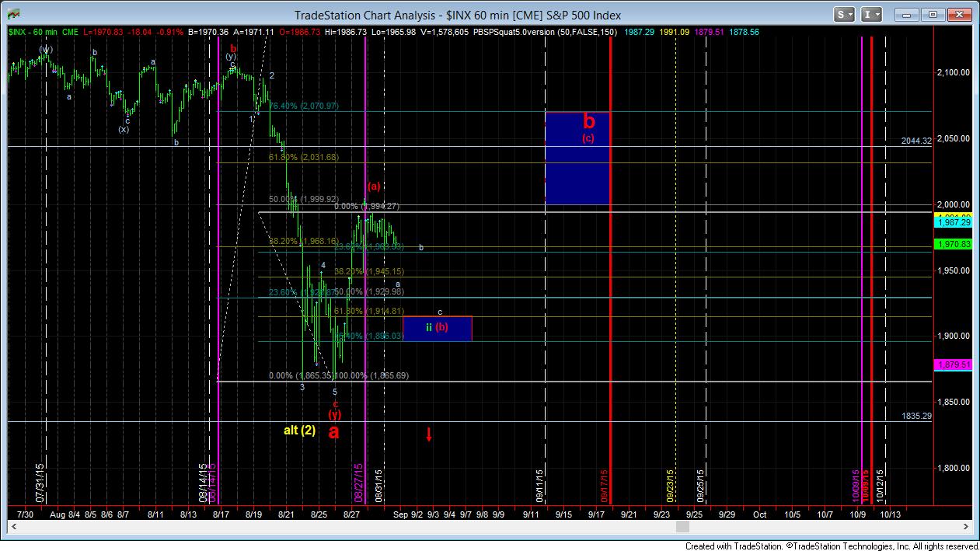
Task: Click the horizontal scrollbar thumb
Action: point(682,526)
